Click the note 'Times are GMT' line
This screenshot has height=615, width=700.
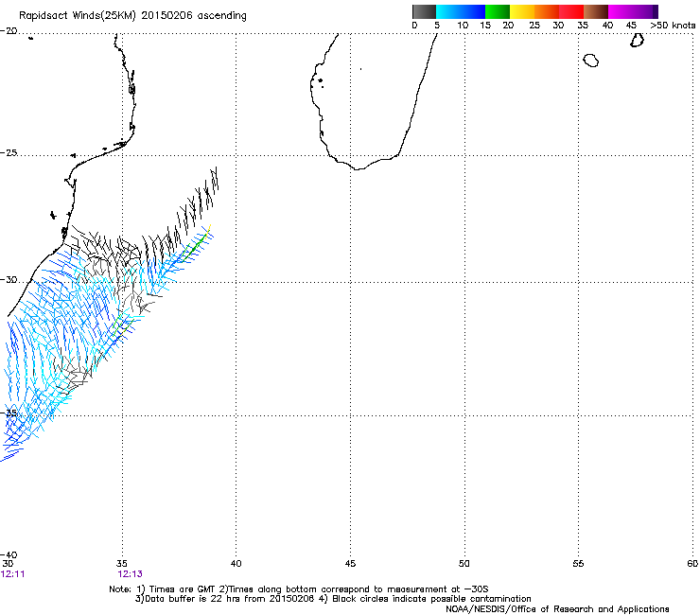299,589
